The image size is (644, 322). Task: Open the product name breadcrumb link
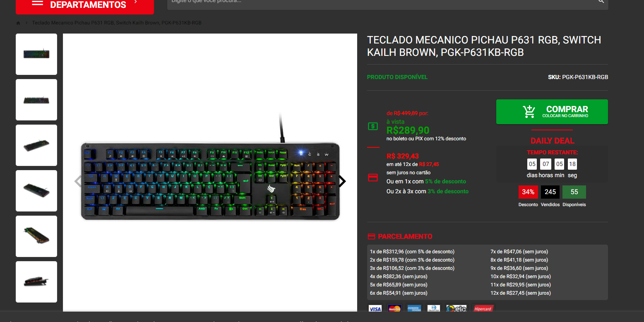coord(117,23)
